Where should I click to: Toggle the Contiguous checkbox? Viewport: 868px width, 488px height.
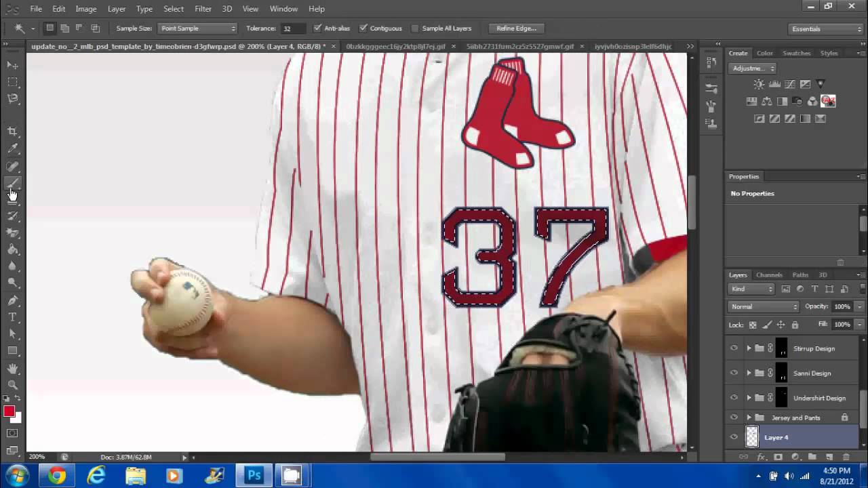point(363,28)
